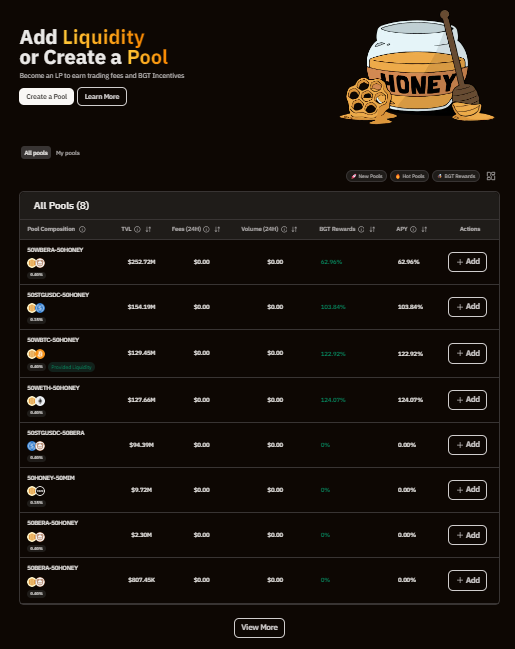515x649 pixels.
Task: Click the Volume (24H) info icon
Action: point(284,229)
